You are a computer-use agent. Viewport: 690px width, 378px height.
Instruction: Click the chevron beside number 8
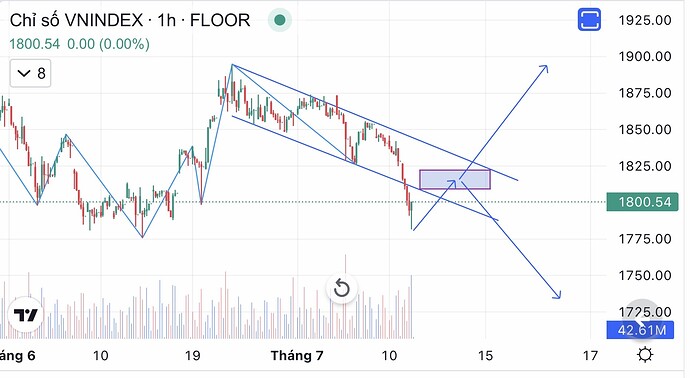tap(23, 73)
